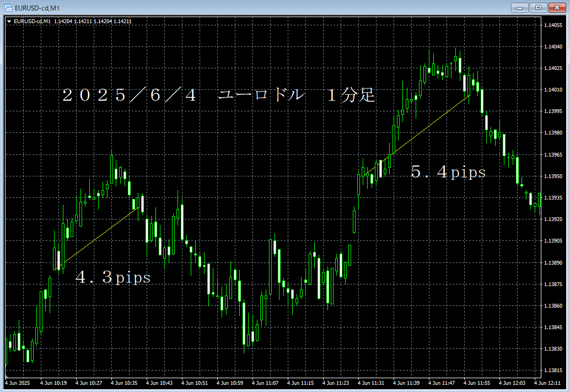Image resolution: width=570 pixels, height=392 pixels.
Task: Minimize the EURUSD-cd,M1 chart window
Action: [520, 8]
